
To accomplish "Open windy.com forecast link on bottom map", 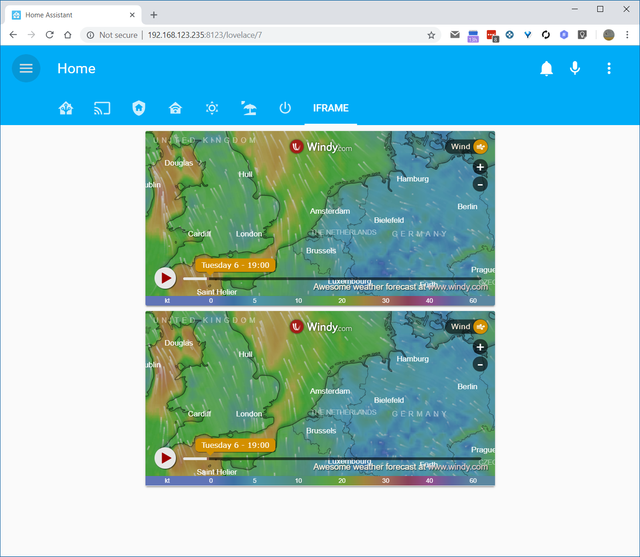I will pos(400,467).
